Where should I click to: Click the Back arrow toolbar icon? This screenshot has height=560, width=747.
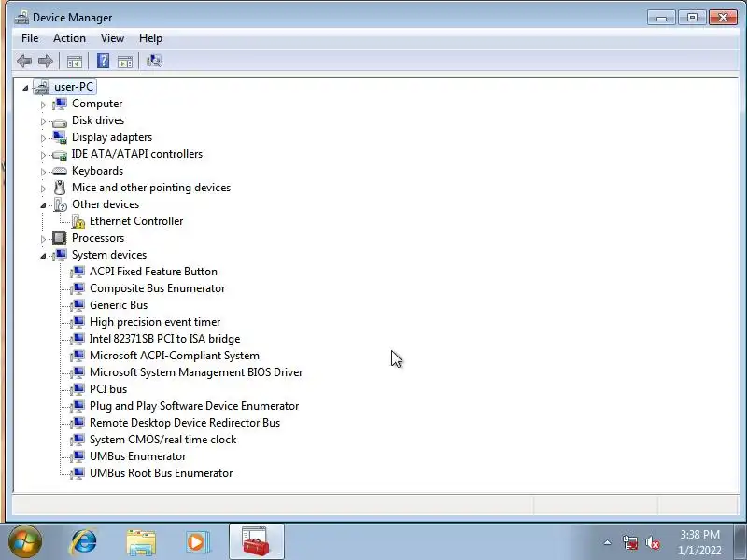pyautogui.click(x=24, y=61)
